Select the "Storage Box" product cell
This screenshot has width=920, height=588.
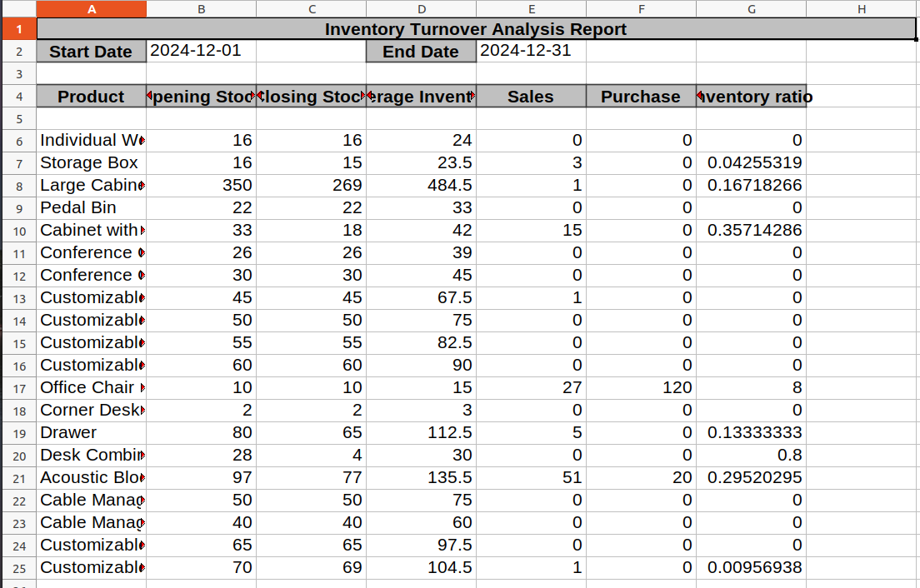coord(92,163)
